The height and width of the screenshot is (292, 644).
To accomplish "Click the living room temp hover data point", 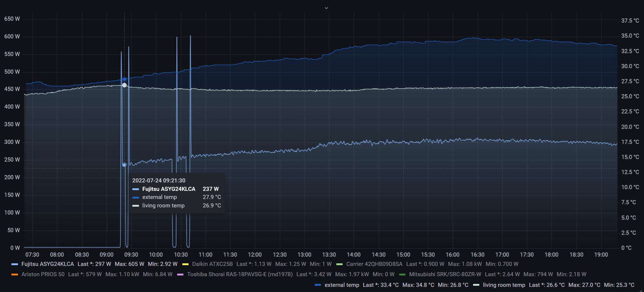I will pos(124,85).
